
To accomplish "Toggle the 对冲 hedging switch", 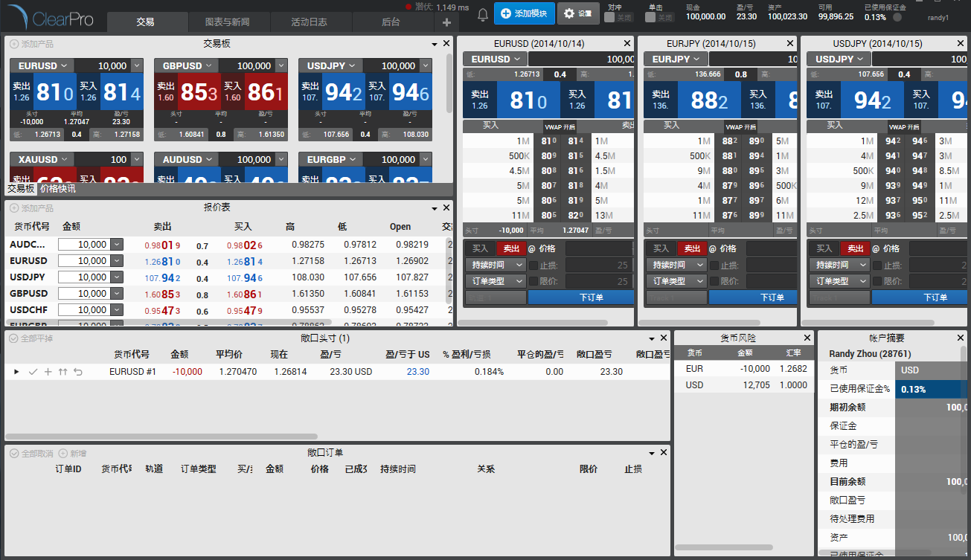I will (618, 17).
